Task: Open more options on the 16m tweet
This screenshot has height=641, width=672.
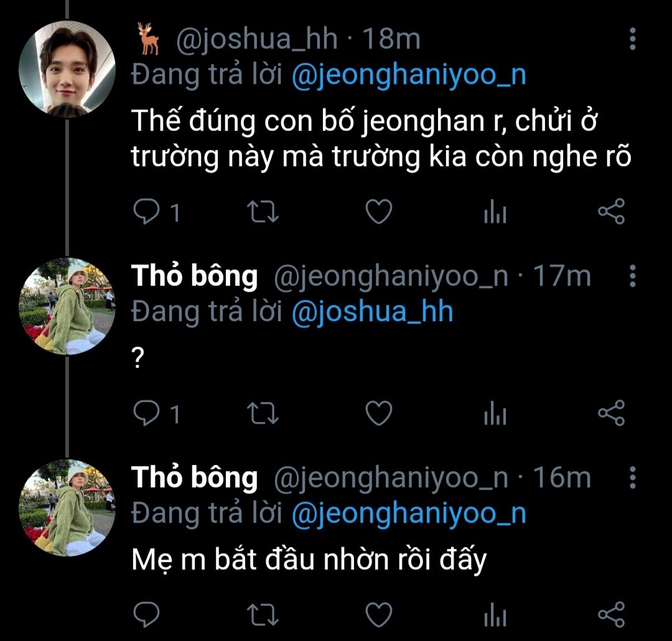Action: tap(632, 477)
